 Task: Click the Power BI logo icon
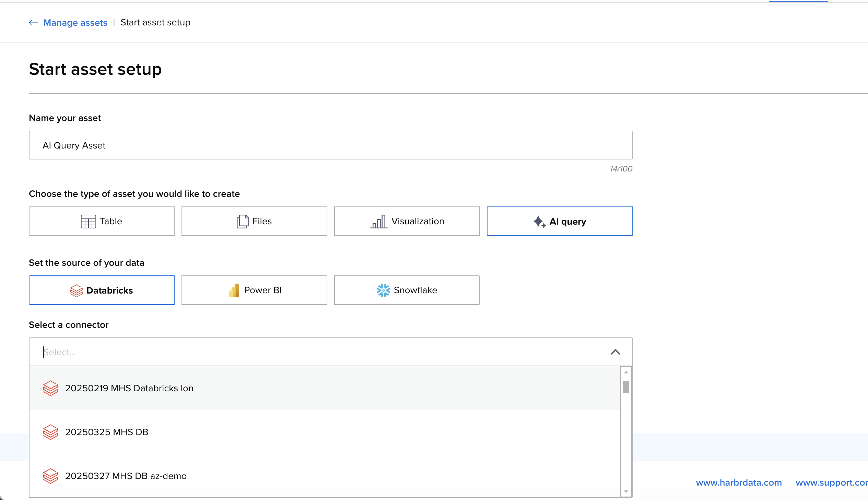[x=234, y=290]
